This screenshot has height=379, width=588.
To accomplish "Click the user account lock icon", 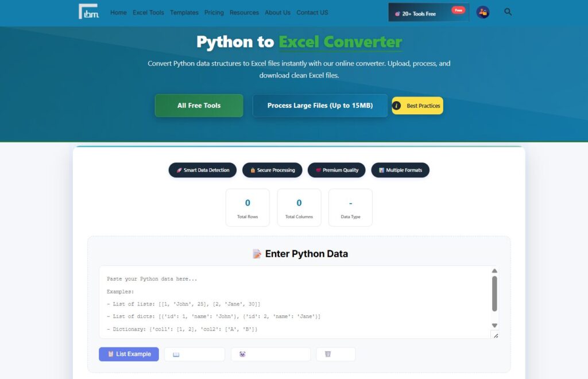I will pos(483,11).
